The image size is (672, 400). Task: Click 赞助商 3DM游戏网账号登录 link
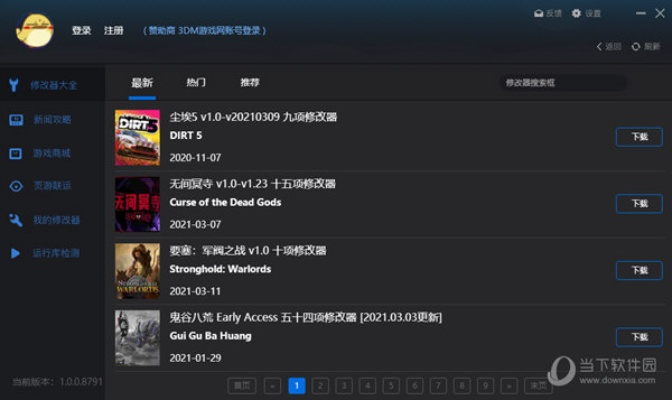(x=204, y=31)
